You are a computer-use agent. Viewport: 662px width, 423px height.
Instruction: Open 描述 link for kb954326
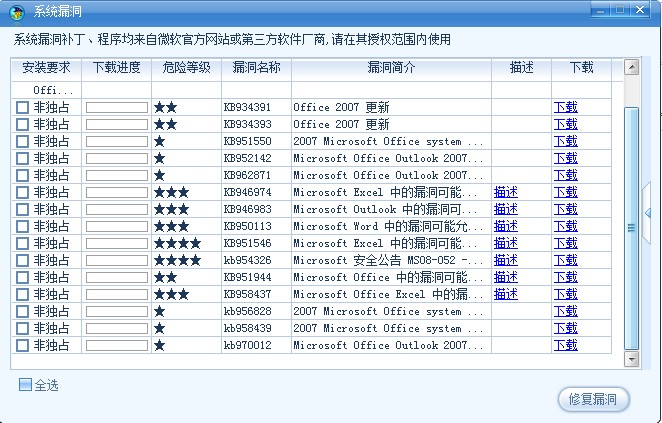[505, 260]
